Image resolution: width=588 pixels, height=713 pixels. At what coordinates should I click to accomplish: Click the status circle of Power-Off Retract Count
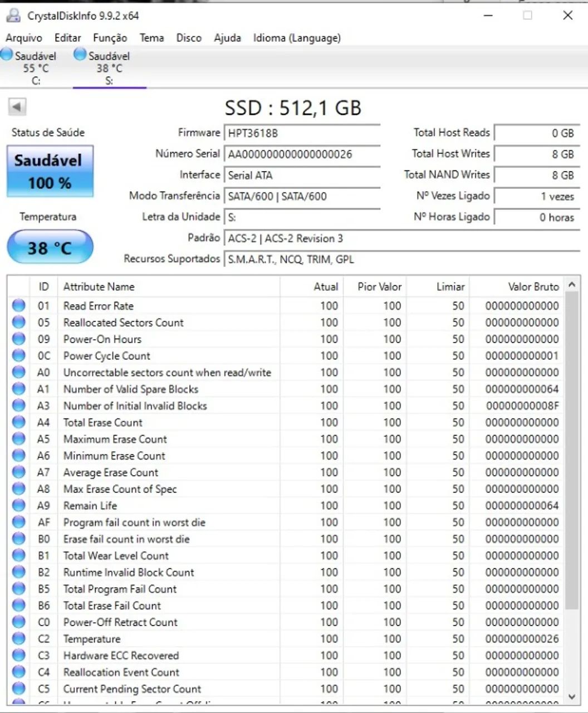coord(19,622)
